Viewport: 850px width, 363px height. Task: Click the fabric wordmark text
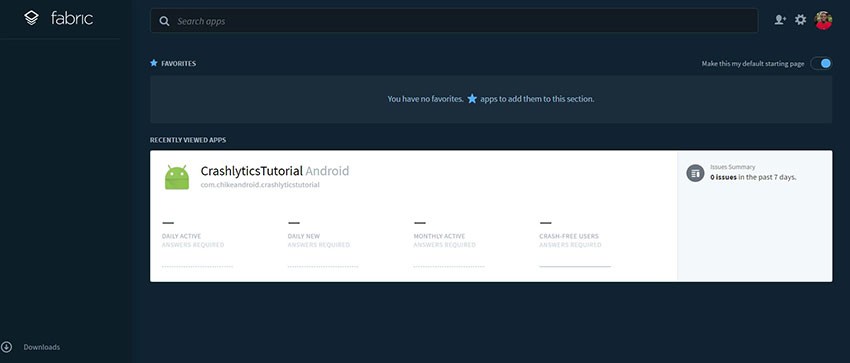click(72, 18)
